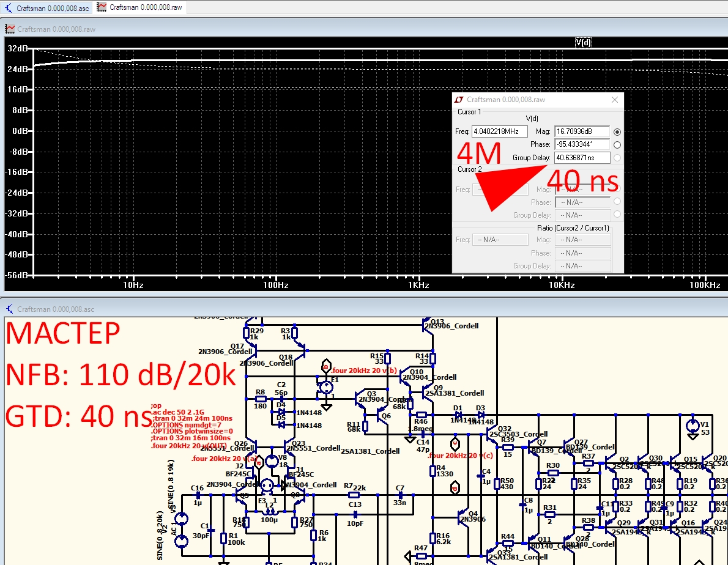Close the cursor readout dialog
Viewport: 728px width, 565px height.
(615, 100)
